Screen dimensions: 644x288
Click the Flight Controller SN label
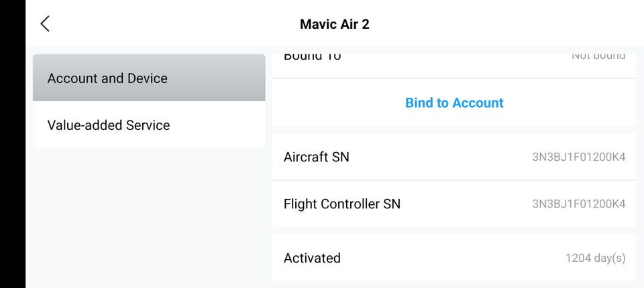(x=341, y=204)
